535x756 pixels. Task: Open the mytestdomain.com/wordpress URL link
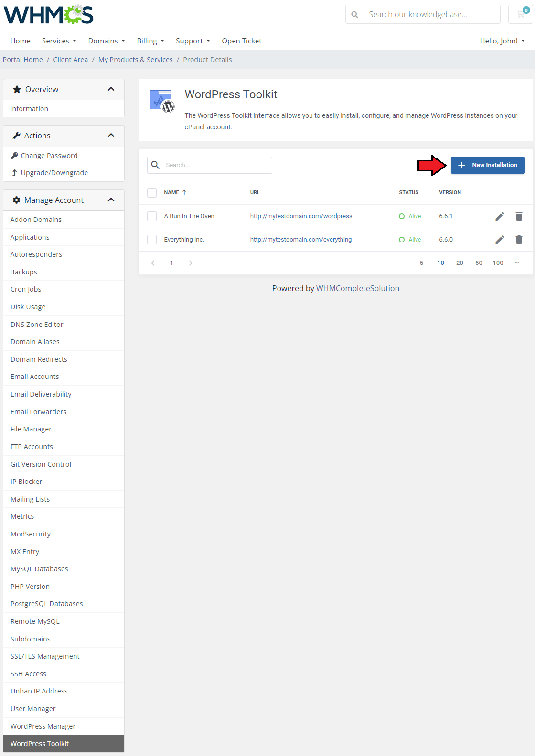tap(301, 216)
